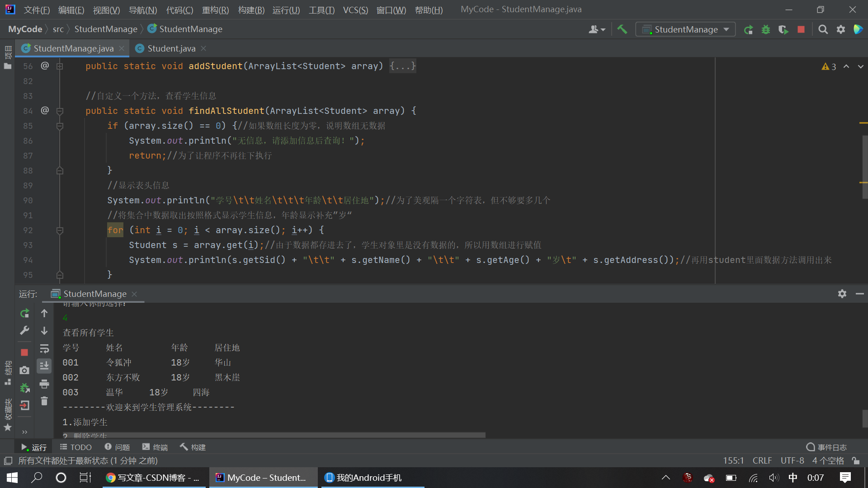The image size is (868, 488).
Task: Hide the run tool window
Action: click(x=860, y=294)
